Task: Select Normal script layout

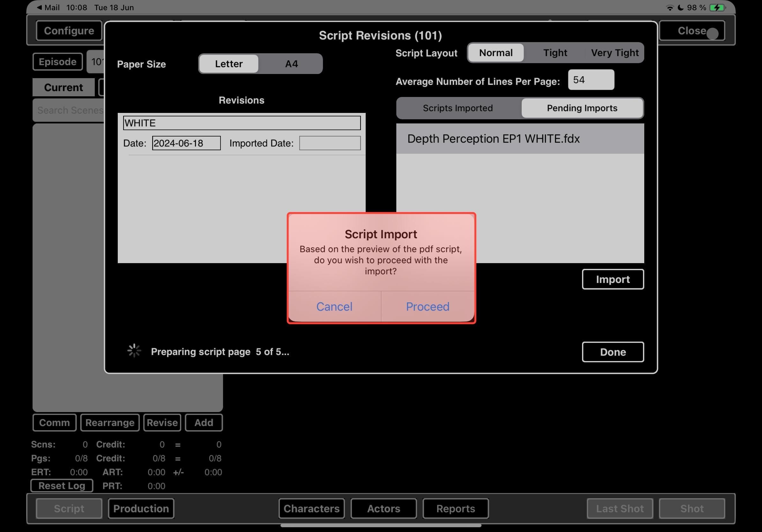Action: point(496,53)
